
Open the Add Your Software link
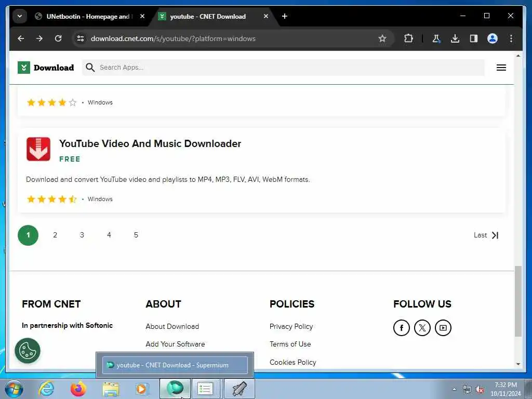[175, 344]
